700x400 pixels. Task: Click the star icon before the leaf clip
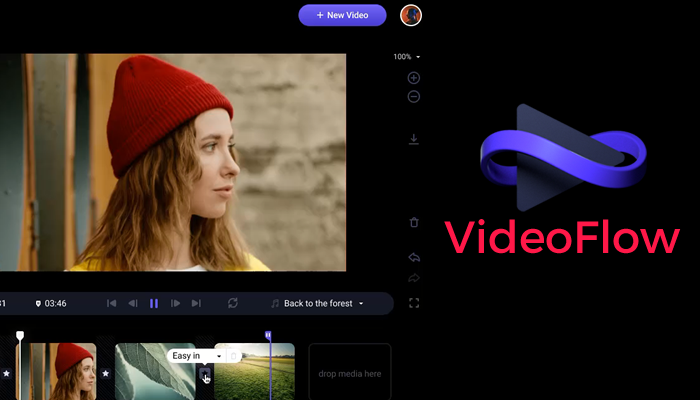(105, 373)
